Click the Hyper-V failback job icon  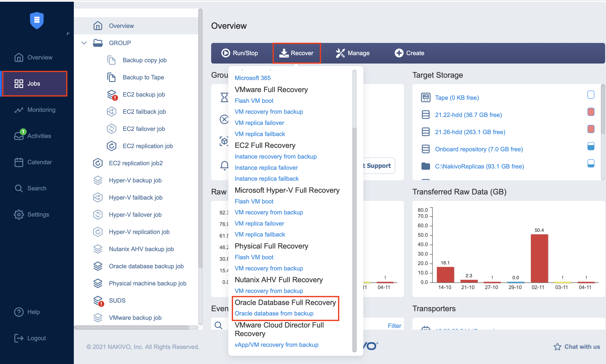pyautogui.click(x=98, y=197)
